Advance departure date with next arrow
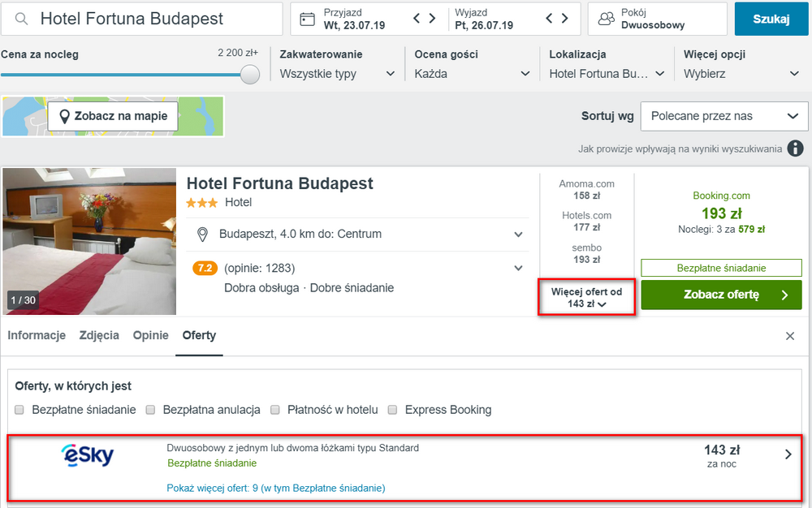This screenshot has width=812, height=508. coord(565,19)
